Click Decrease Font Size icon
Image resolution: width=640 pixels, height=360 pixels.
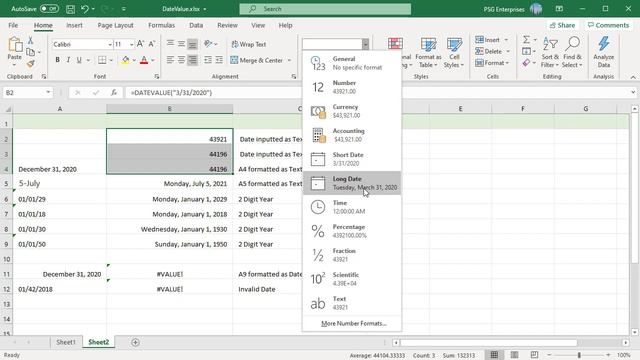[151, 44]
